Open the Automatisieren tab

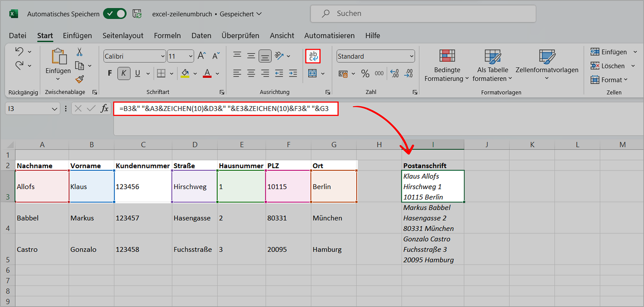[329, 36]
